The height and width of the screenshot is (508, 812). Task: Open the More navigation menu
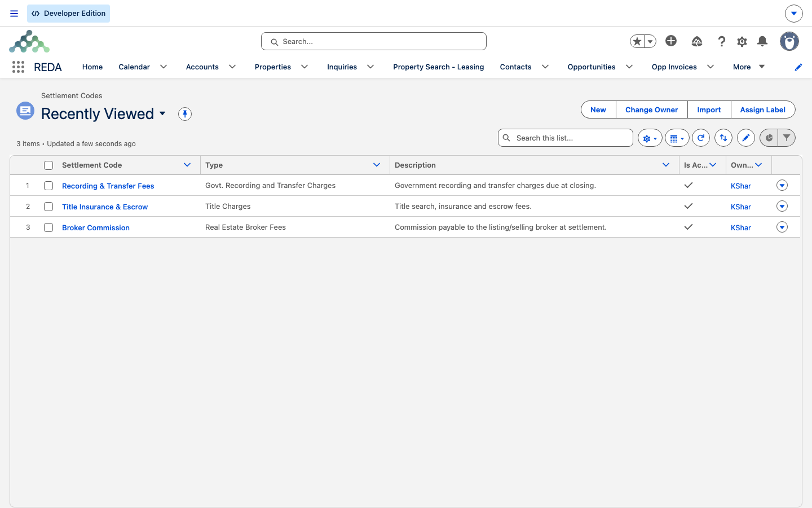click(749, 67)
